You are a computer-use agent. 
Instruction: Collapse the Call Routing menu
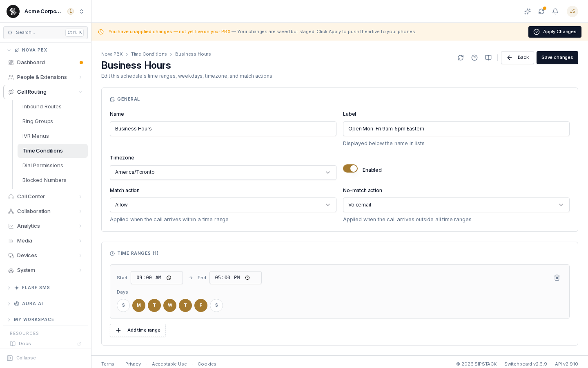click(x=45, y=92)
